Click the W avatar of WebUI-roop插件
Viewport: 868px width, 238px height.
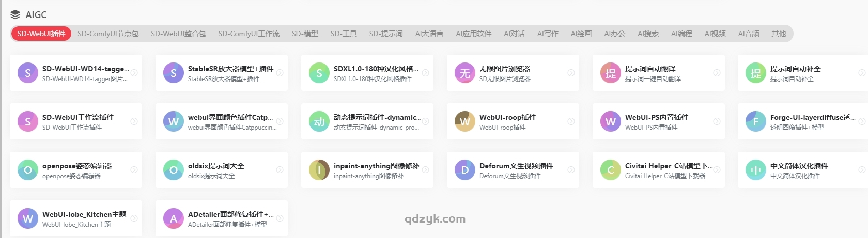pos(465,121)
